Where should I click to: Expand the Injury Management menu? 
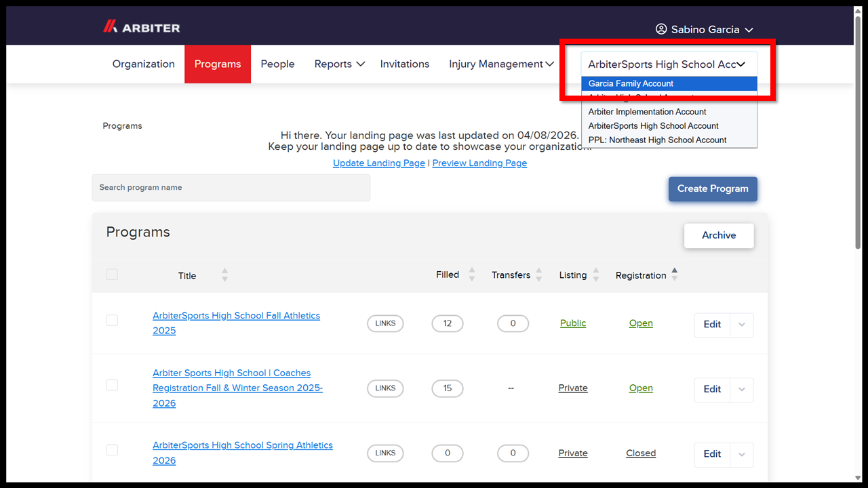[501, 64]
